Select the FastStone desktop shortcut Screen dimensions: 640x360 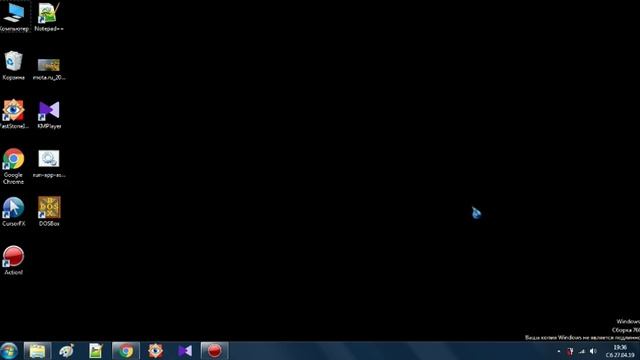pos(13,114)
